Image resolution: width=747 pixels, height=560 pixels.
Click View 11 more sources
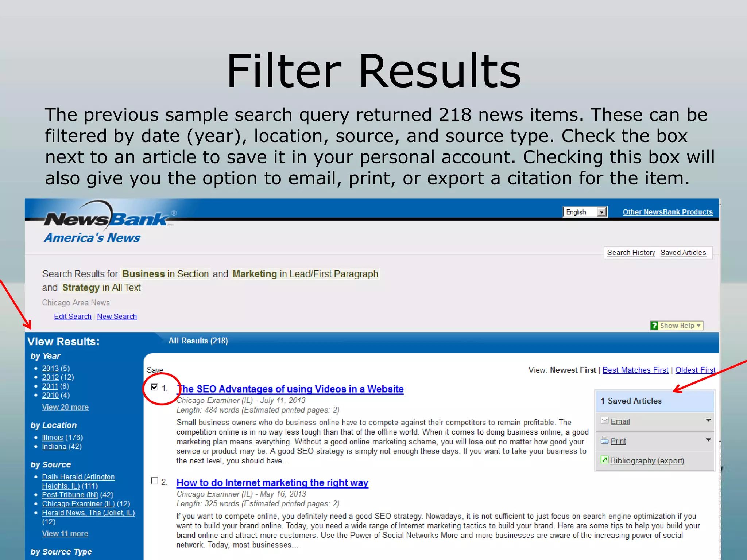point(65,534)
